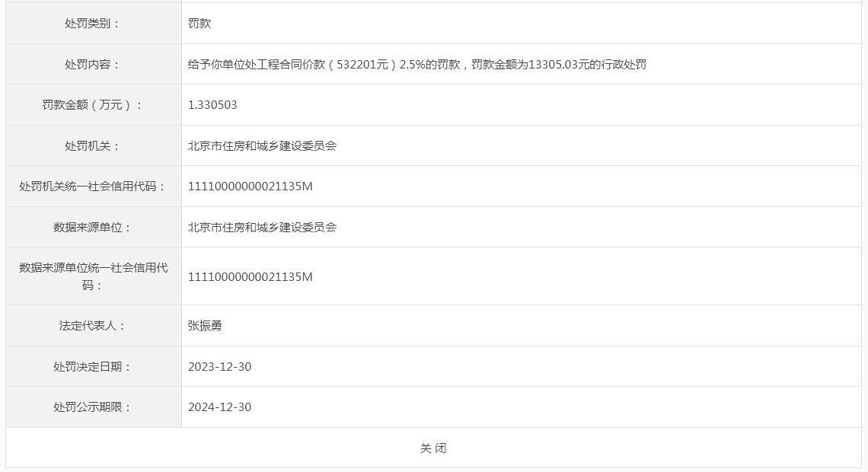Click the 处罚机关统一社会信用代码 label
This screenshot has height=472, width=868.
(x=92, y=186)
